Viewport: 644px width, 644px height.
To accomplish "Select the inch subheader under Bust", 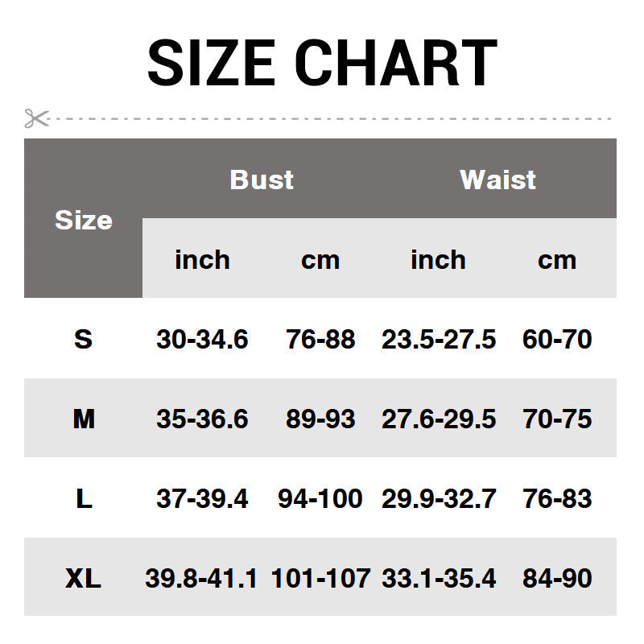I will pos(202,260).
